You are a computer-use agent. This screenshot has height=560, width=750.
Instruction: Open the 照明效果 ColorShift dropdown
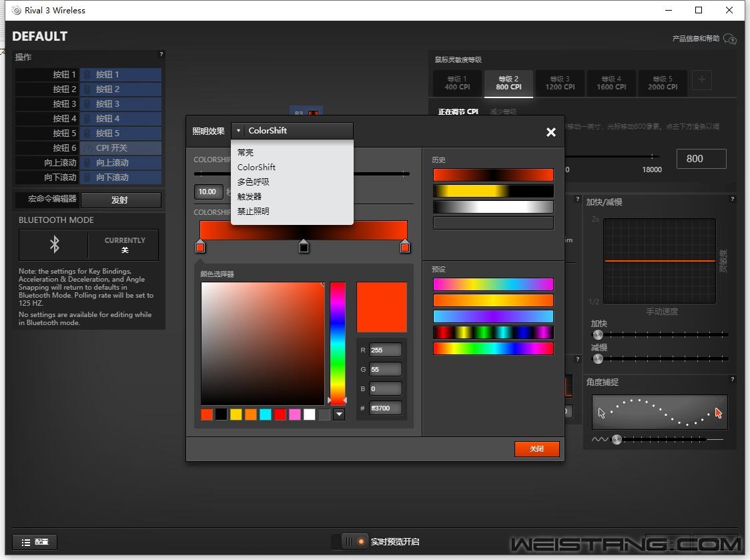click(292, 131)
